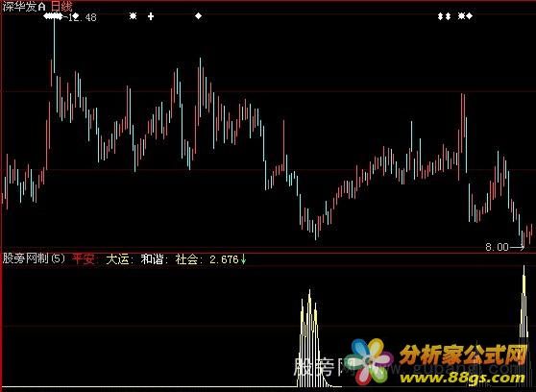Click the 2.676 indicator value
Image resolution: width=536 pixels, height=392 pixels.
pos(224,259)
